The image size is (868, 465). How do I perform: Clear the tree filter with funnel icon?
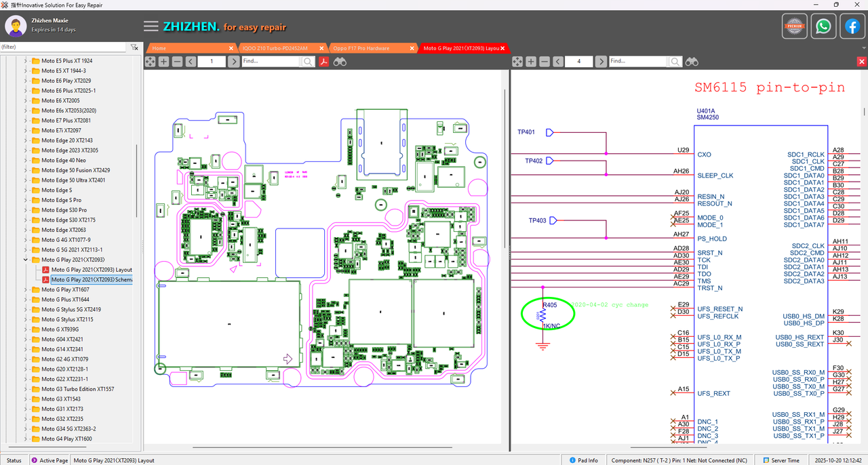tap(134, 47)
